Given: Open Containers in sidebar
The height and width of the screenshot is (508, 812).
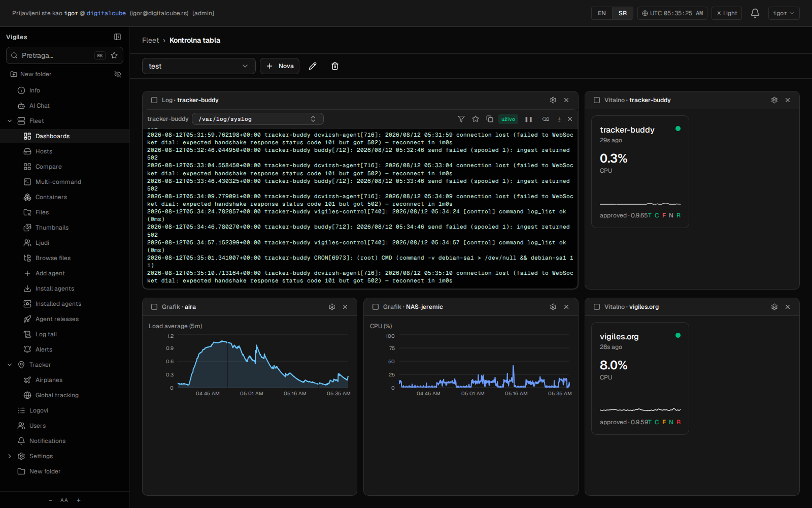Looking at the screenshot, I should point(64,197).
